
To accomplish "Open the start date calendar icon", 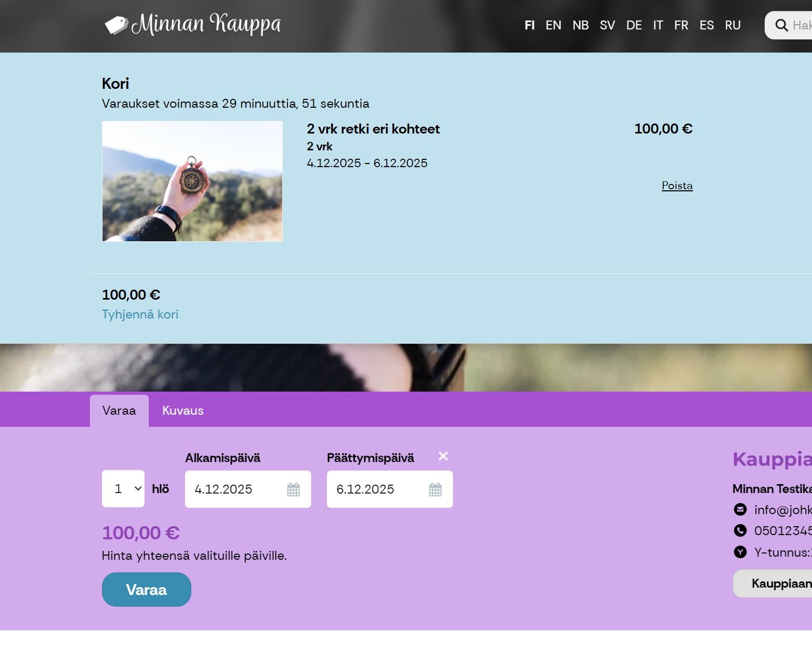I will click(293, 489).
